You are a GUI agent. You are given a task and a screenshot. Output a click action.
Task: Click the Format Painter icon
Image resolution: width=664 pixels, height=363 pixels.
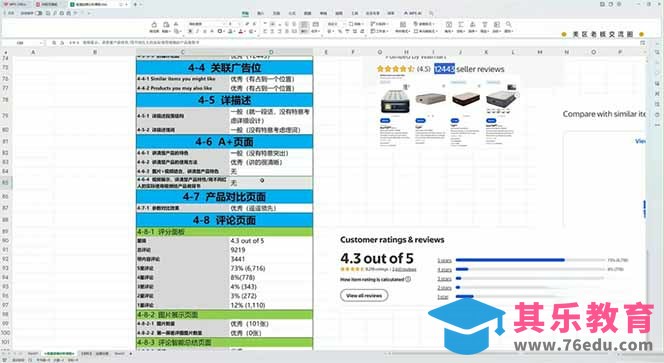(x=154, y=25)
